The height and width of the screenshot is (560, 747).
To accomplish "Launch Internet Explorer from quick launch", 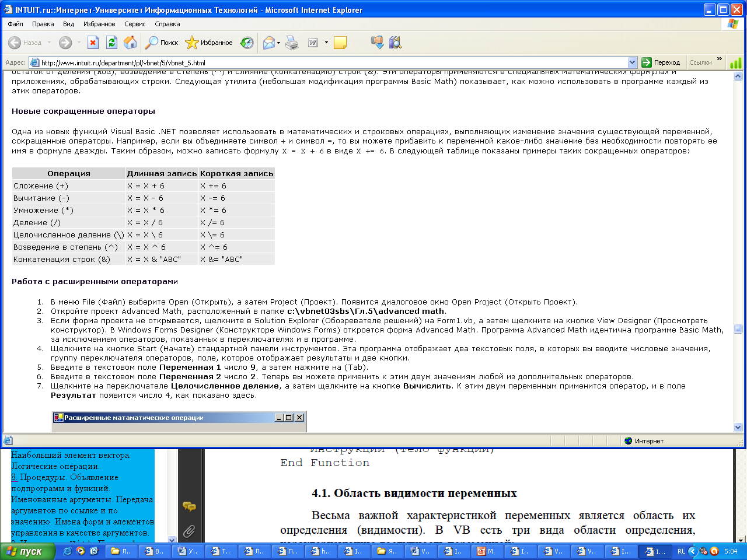I will coord(68,551).
